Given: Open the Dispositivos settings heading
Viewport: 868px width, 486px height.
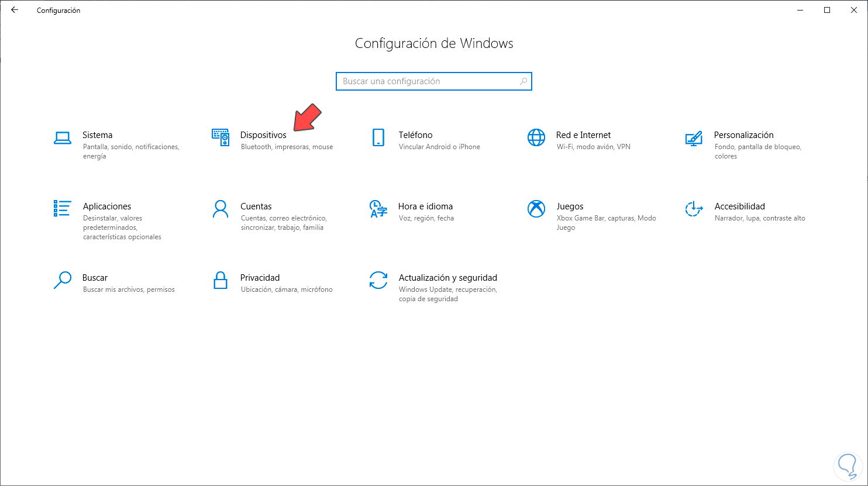Looking at the screenshot, I should [x=263, y=135].
